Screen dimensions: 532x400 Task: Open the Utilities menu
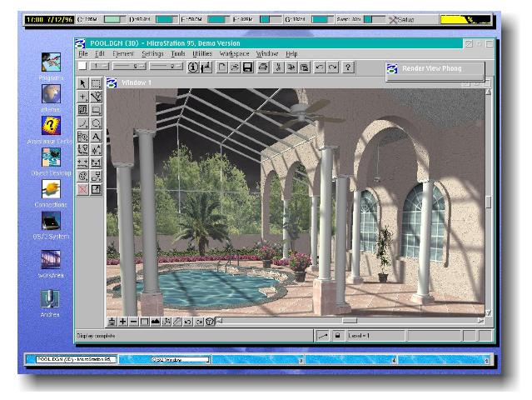202,53
